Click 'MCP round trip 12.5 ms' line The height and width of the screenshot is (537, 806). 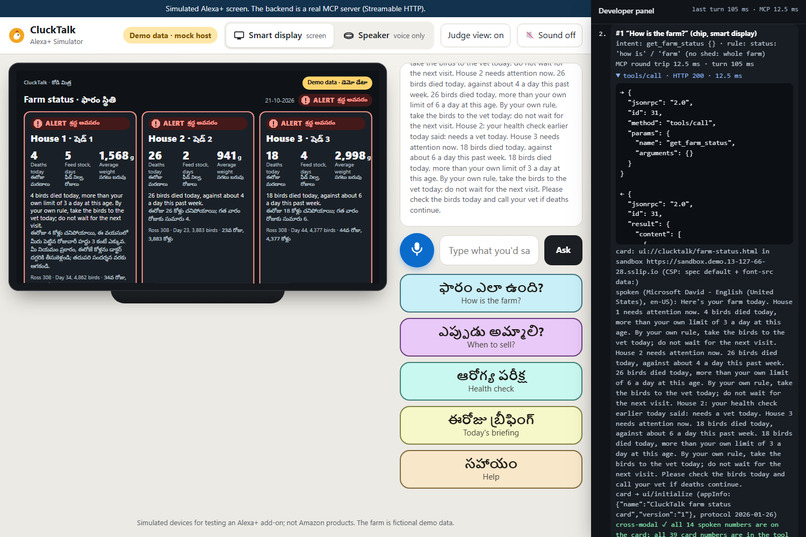pos(684,64)
